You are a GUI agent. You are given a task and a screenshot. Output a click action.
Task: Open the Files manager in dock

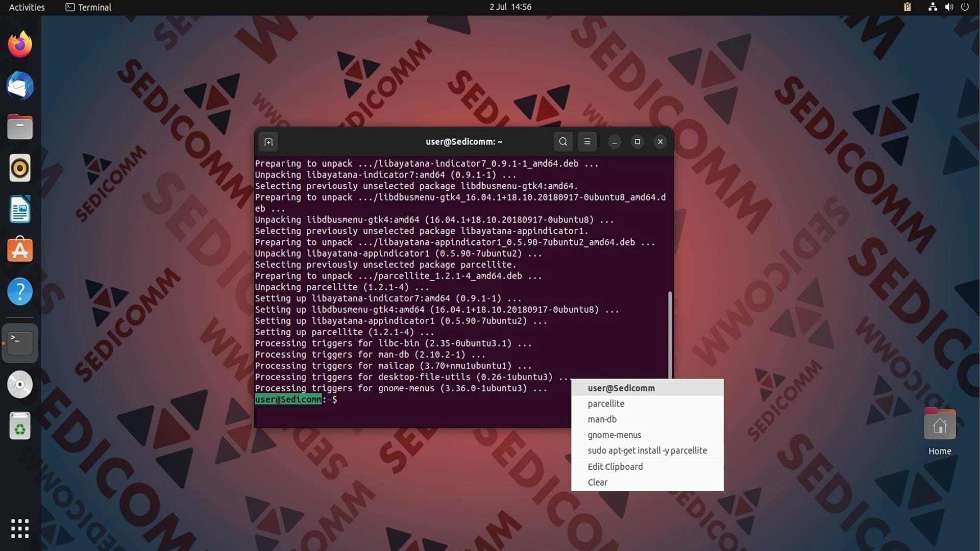20,127
